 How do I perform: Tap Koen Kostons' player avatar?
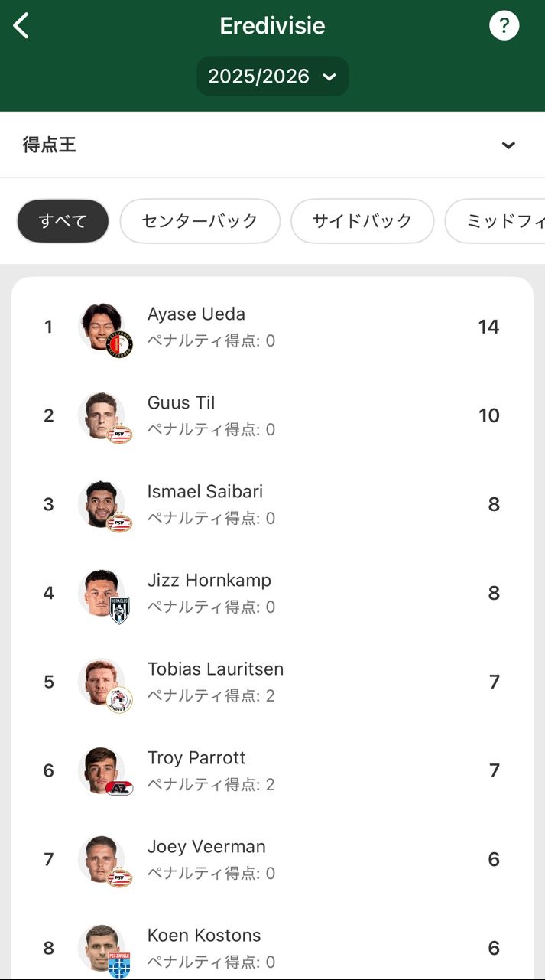(x=102, y=948)
